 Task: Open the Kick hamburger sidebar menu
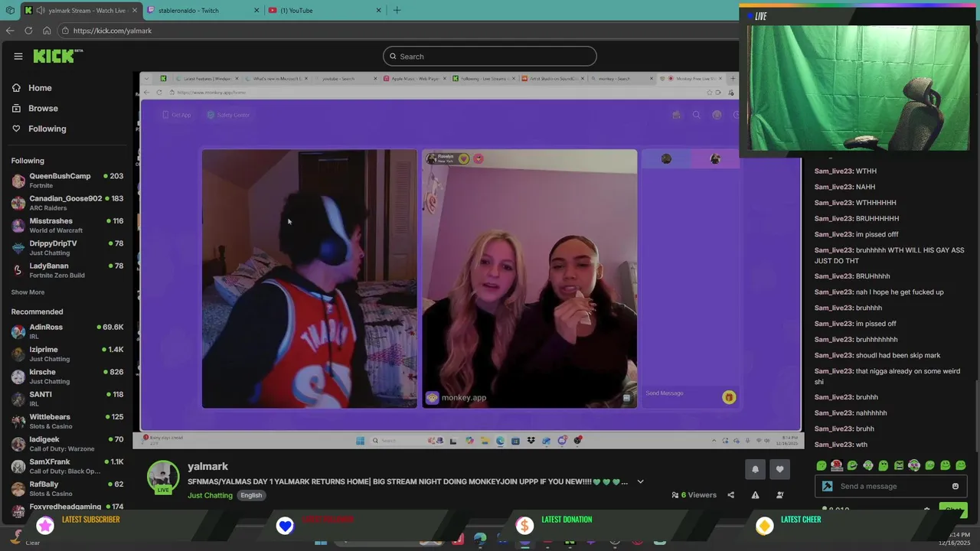[18, 56]
